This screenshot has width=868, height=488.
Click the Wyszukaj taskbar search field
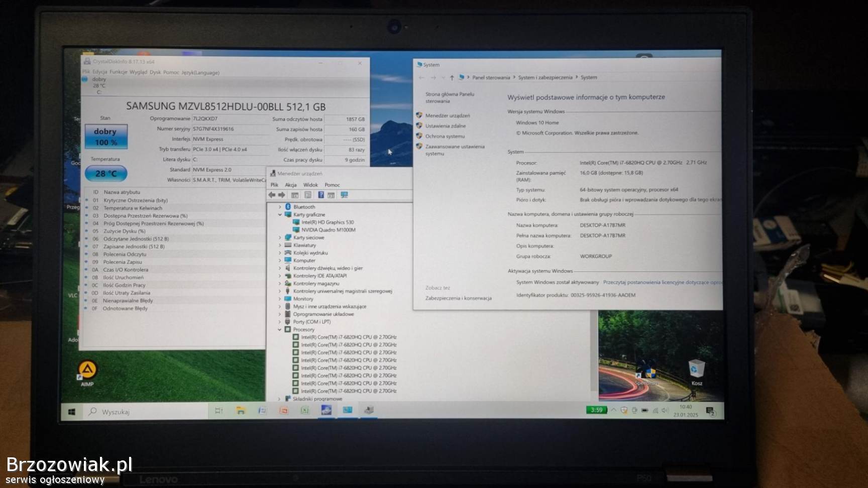(146, 411)
